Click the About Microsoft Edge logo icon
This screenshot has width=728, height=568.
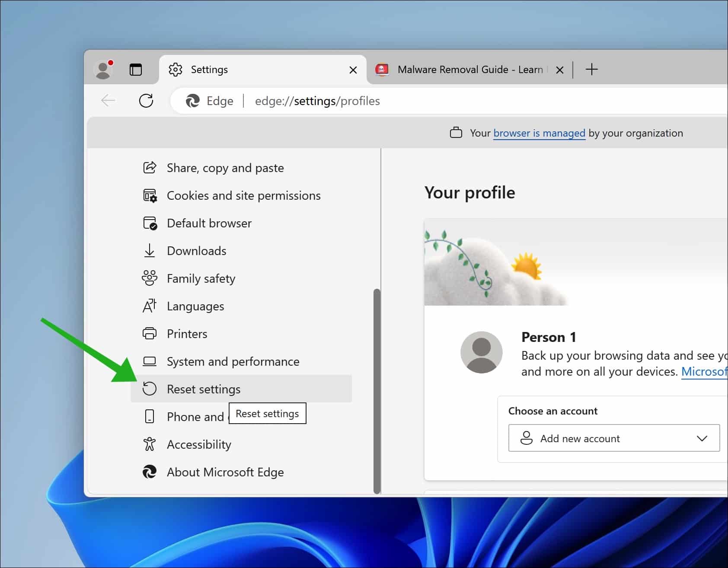pos(150,472)
